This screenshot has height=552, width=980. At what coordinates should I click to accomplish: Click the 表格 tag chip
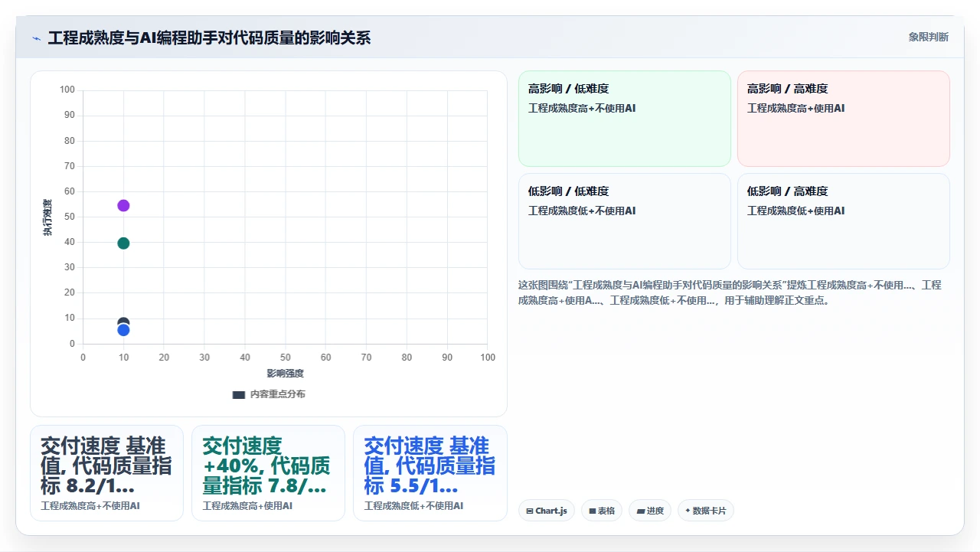click(x=602, y=511)
